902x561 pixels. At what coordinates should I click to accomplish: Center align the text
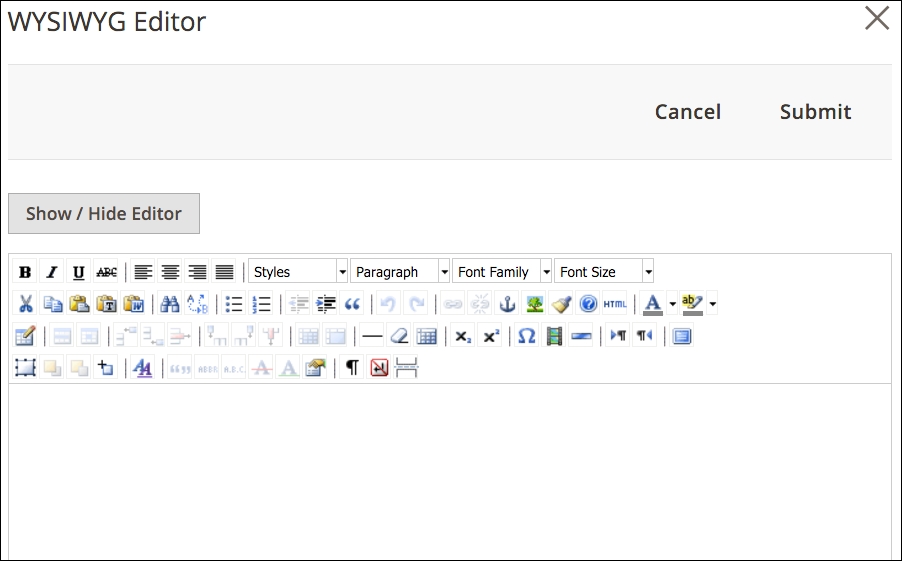click(170, 272)
